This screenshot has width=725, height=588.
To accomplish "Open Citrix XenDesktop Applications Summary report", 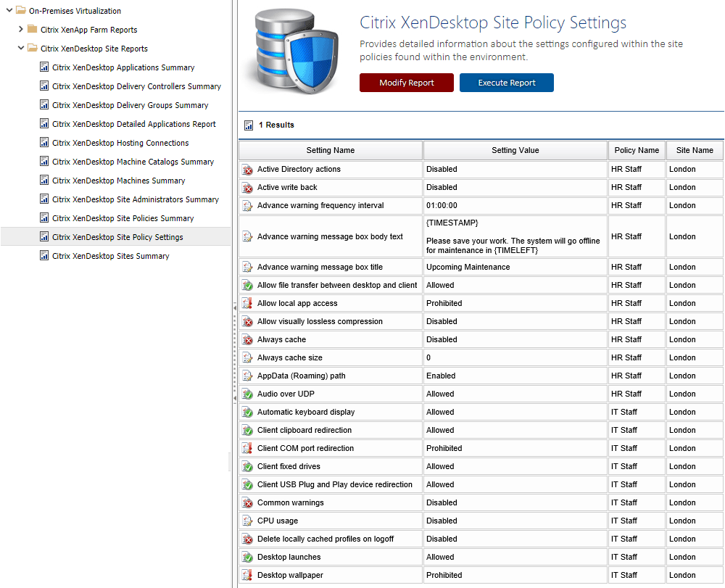I will (x=123, y=67).
